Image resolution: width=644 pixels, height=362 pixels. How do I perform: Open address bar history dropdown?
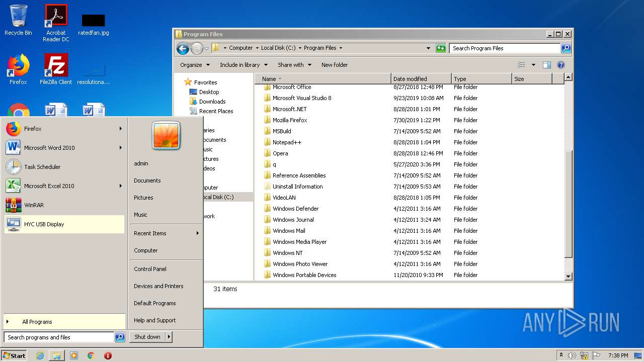428,48
